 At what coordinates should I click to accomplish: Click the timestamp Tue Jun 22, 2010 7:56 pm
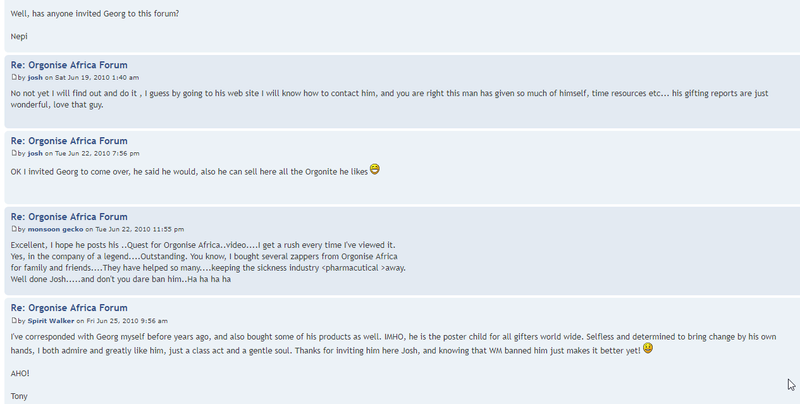97,153
